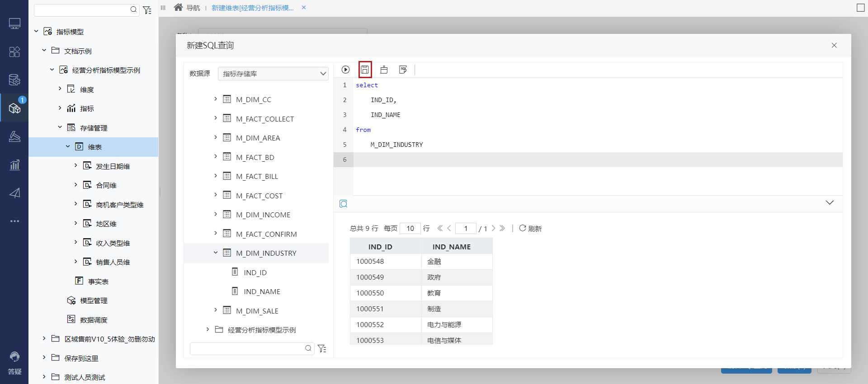
Task: Open the 模型管理 item
Action: pos(94,300)
